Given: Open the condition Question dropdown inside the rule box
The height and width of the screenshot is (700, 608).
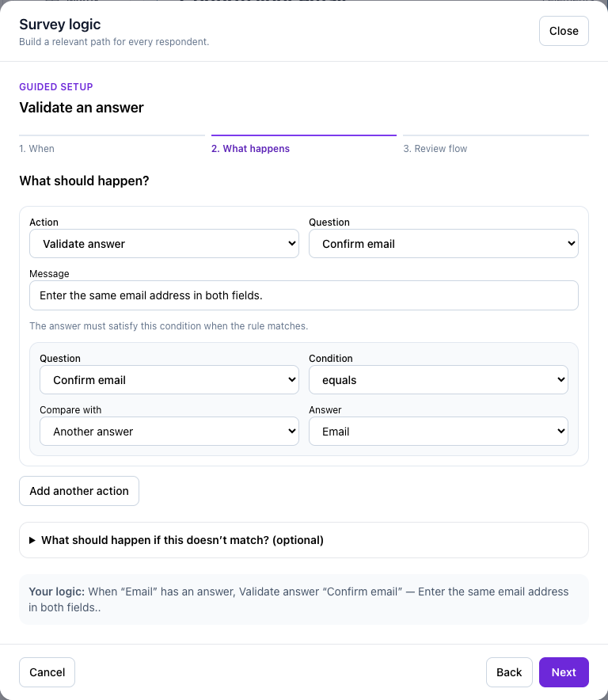Looking at the screenshot, I should click(x=169, y=379).
